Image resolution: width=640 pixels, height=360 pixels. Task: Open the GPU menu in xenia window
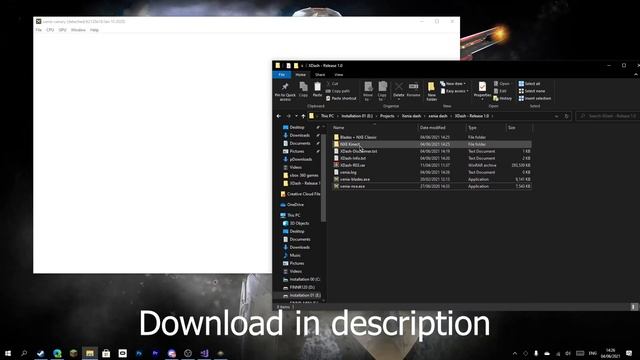(x=62, y=30)
